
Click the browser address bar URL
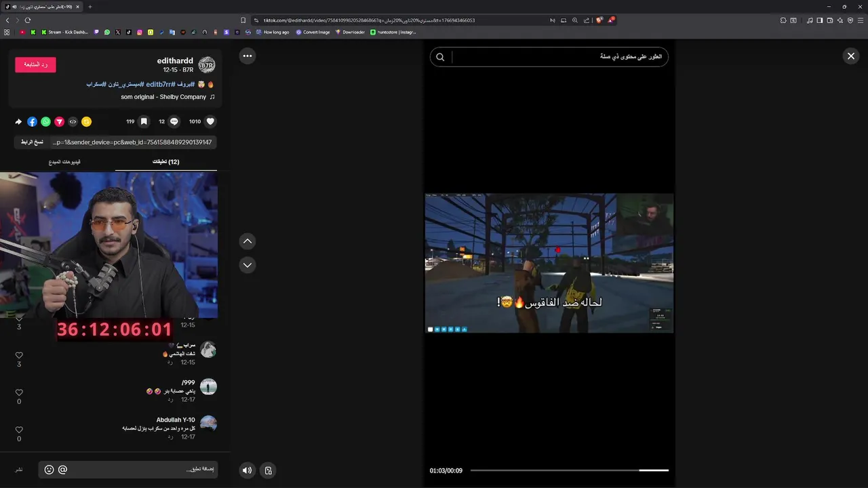(370, 20)
